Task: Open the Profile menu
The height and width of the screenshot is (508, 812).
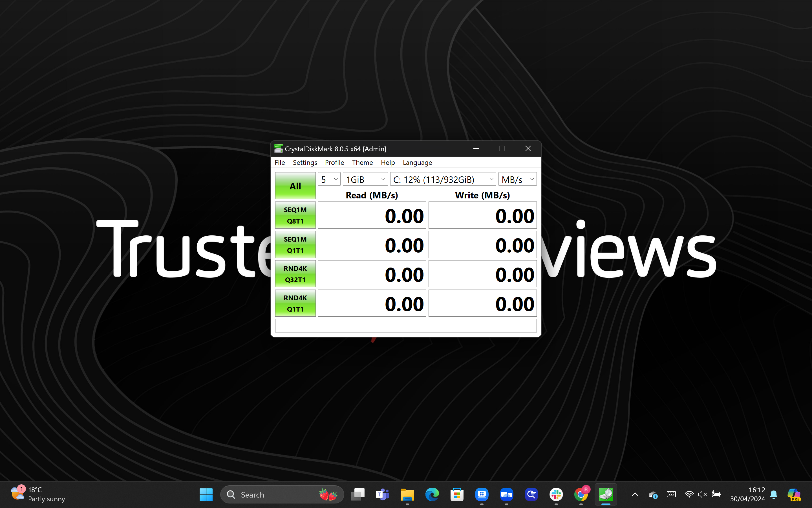Action: point(334,163)
